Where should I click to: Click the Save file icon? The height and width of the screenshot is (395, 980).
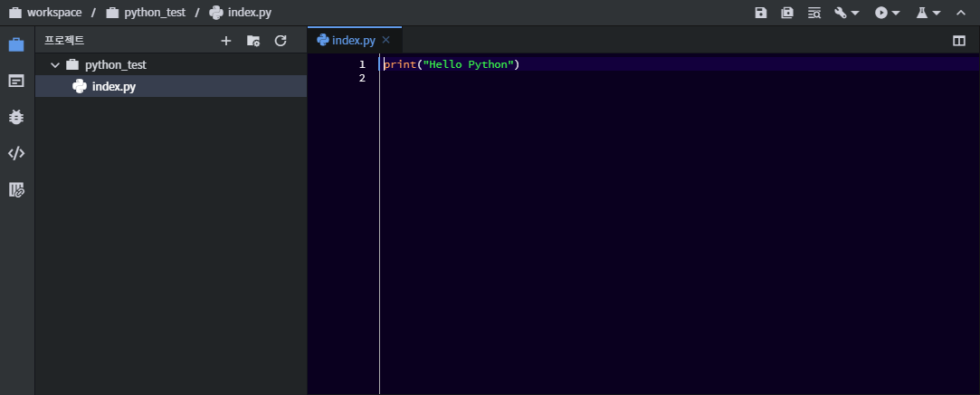[761, 13]
